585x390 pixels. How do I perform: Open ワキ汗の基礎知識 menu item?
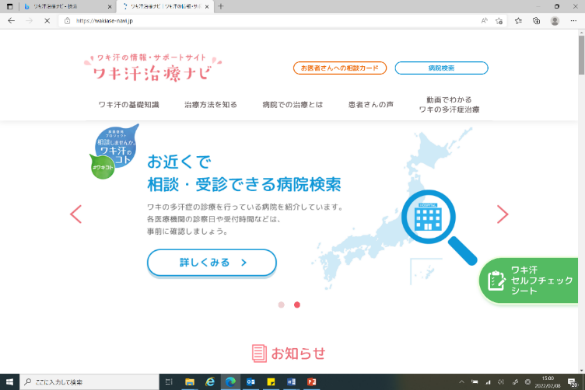coord(129,105)
